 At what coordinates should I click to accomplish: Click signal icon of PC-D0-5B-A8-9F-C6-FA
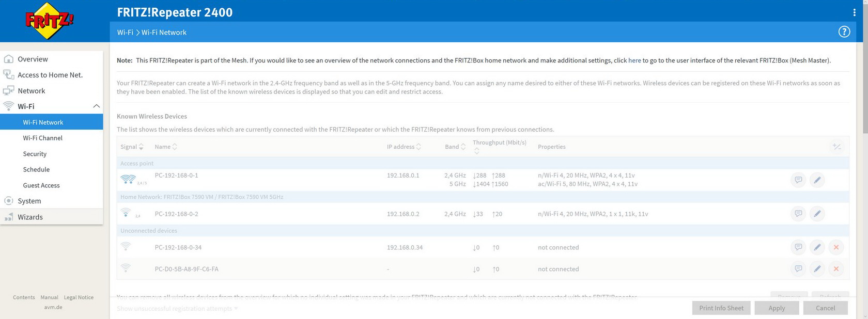(x=126, y=268)
